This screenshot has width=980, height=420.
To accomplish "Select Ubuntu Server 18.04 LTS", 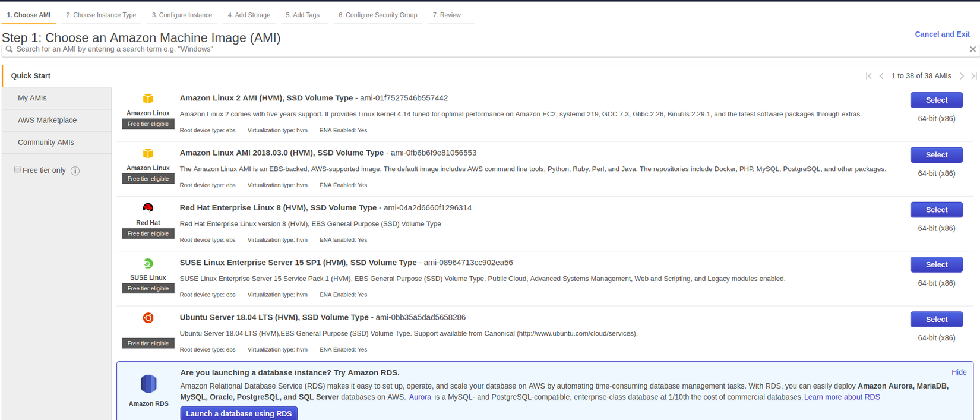I will click(937, 319).
